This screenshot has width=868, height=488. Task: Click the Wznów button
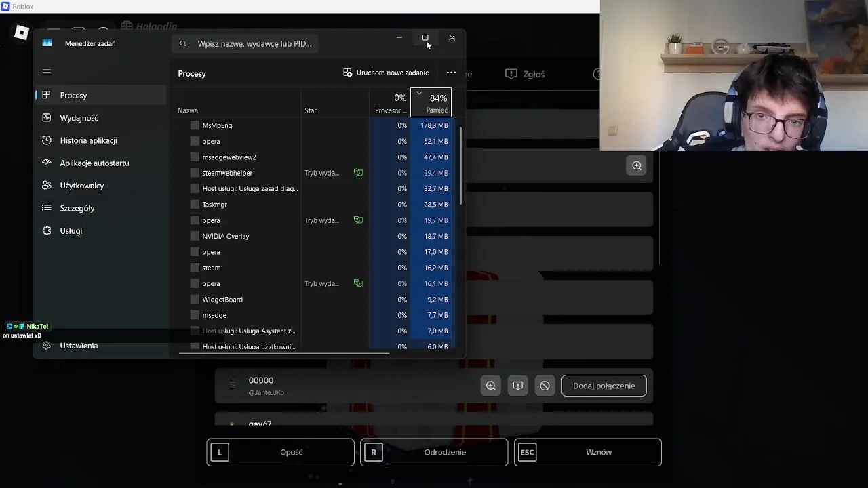588,452
